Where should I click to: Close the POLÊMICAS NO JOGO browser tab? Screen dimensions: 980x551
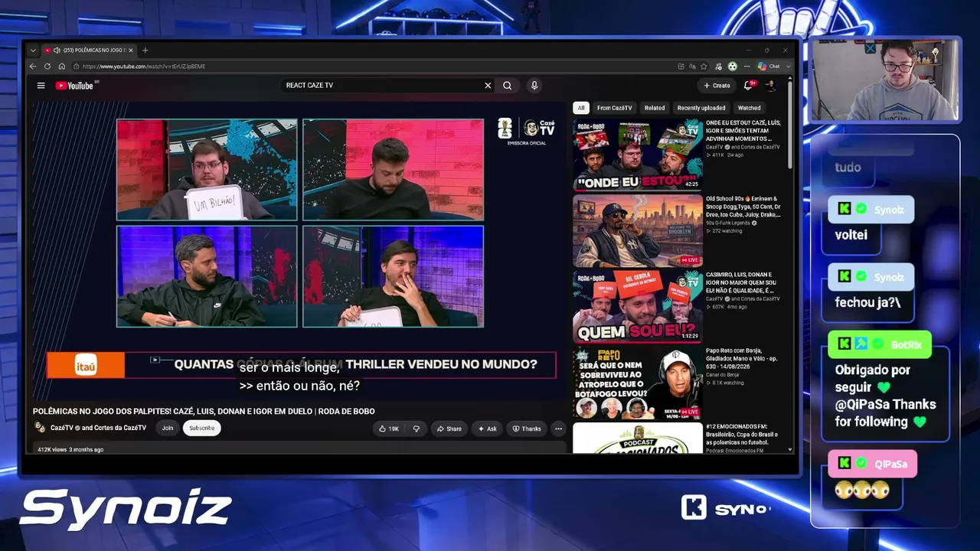click(x=131, y=51)
